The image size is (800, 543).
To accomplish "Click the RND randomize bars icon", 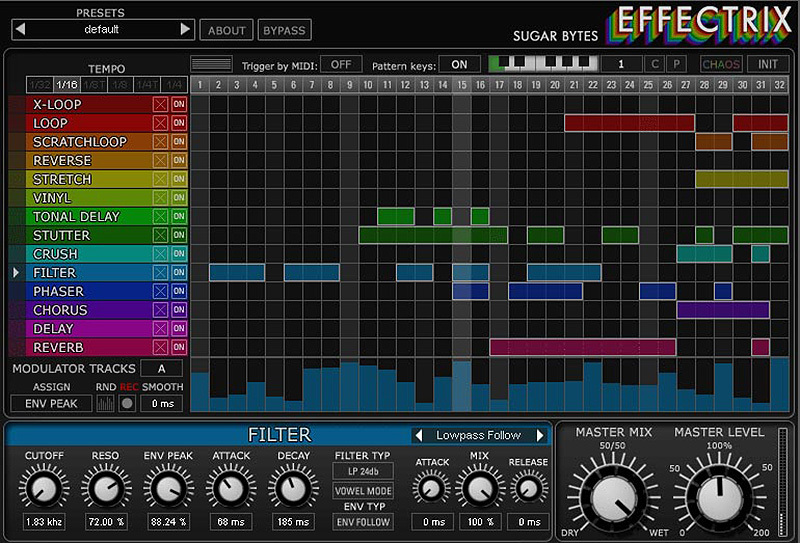I will (x=105, y=403).
